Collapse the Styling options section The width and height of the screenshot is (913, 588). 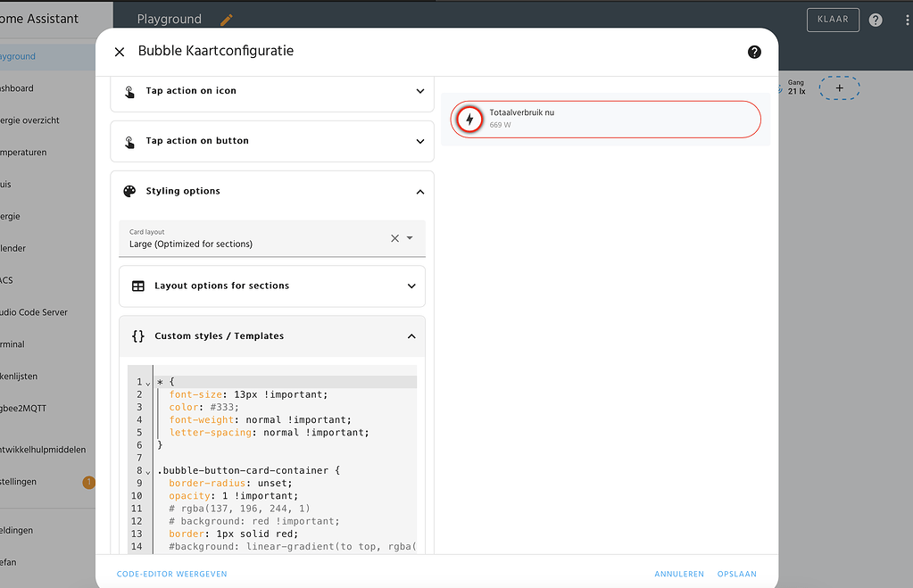pos(419,191)
